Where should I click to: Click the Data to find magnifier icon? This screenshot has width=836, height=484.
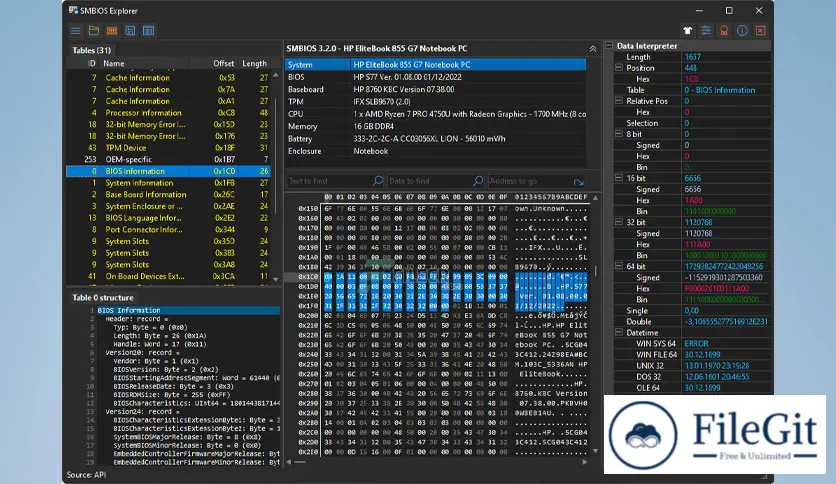pyautogui.click(x=478, y=181)
